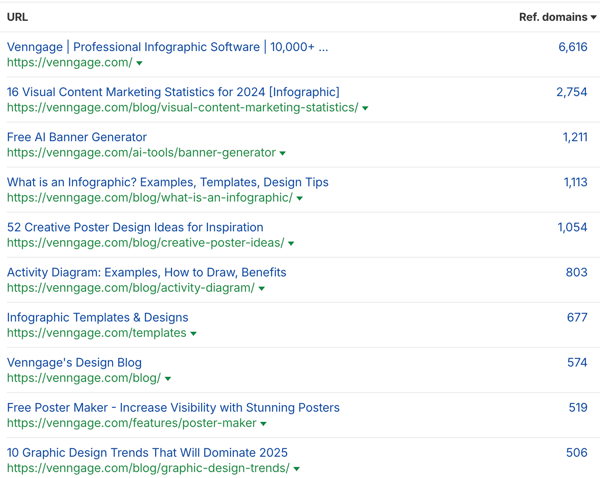
Task: Open the 52 Creative Poster Design Ideas link
Action: point(135,227)
